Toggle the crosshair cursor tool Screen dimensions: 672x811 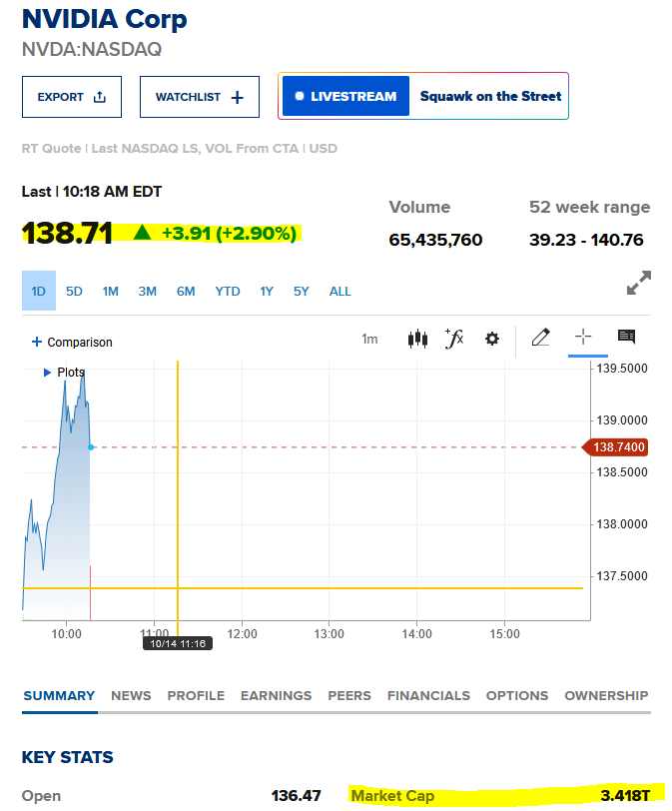tap(583, 338)
